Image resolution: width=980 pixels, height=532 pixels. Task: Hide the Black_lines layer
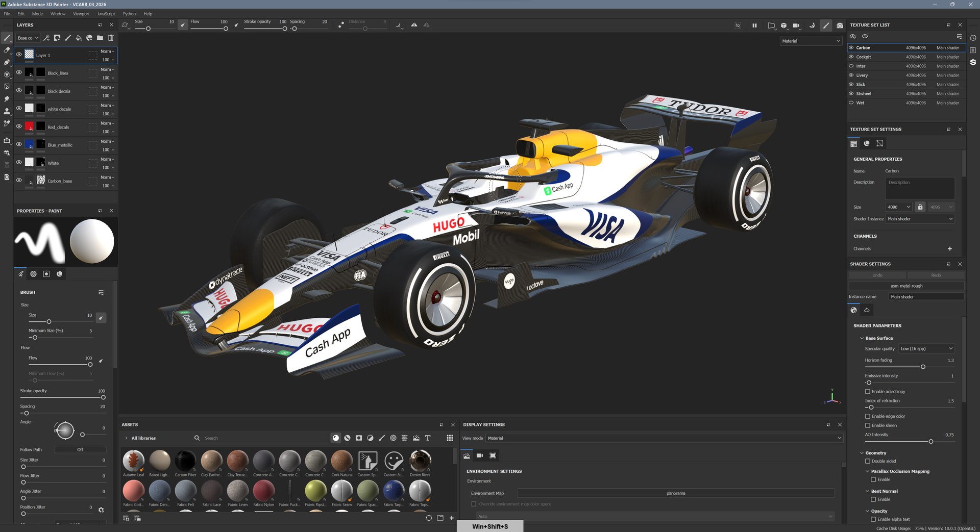[x=19, y=72]
